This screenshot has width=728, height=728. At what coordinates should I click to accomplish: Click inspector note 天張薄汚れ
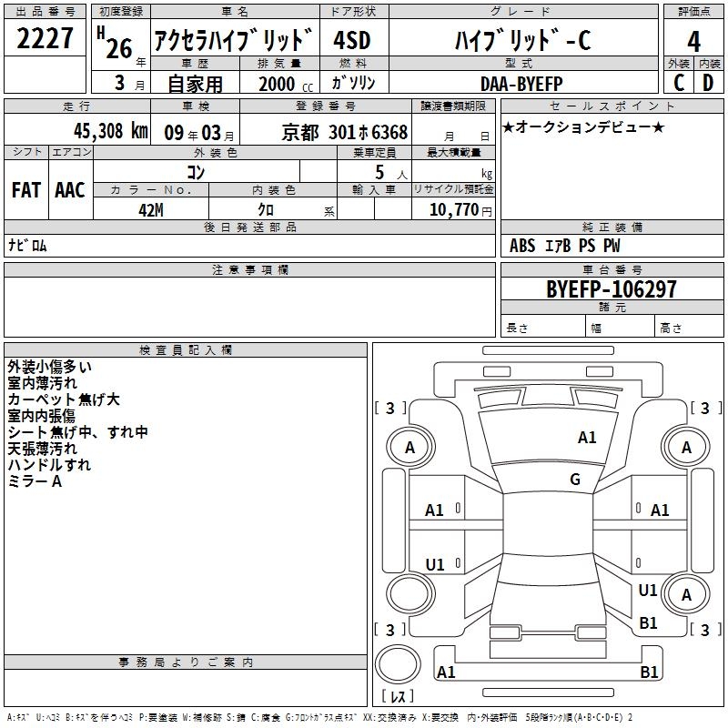tap(42, 449)
